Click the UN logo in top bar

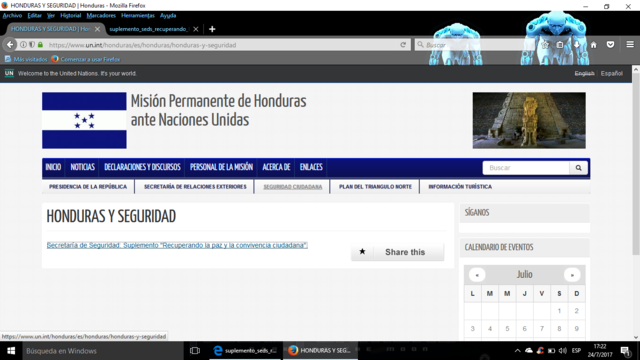(9, 73)
